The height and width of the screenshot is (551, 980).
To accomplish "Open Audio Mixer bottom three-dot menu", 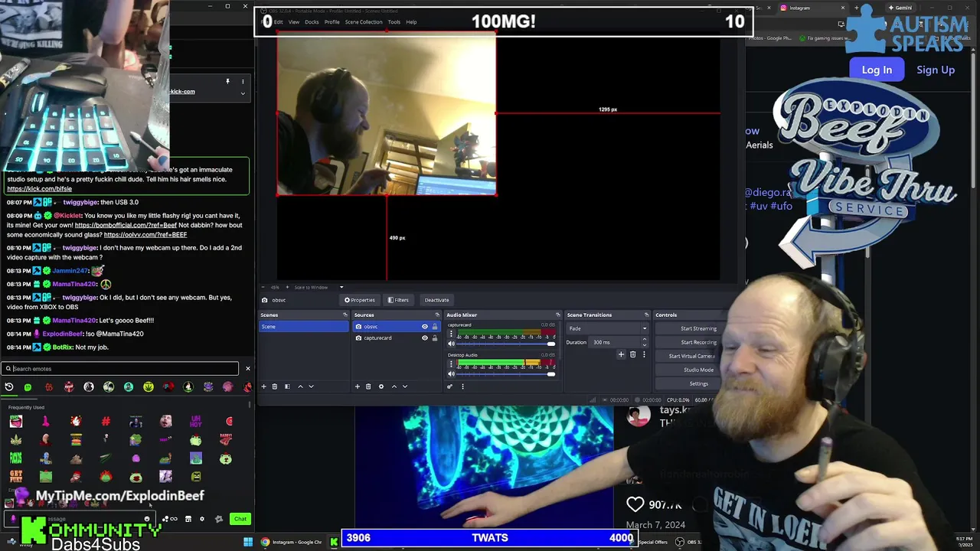I will point(462,386).
